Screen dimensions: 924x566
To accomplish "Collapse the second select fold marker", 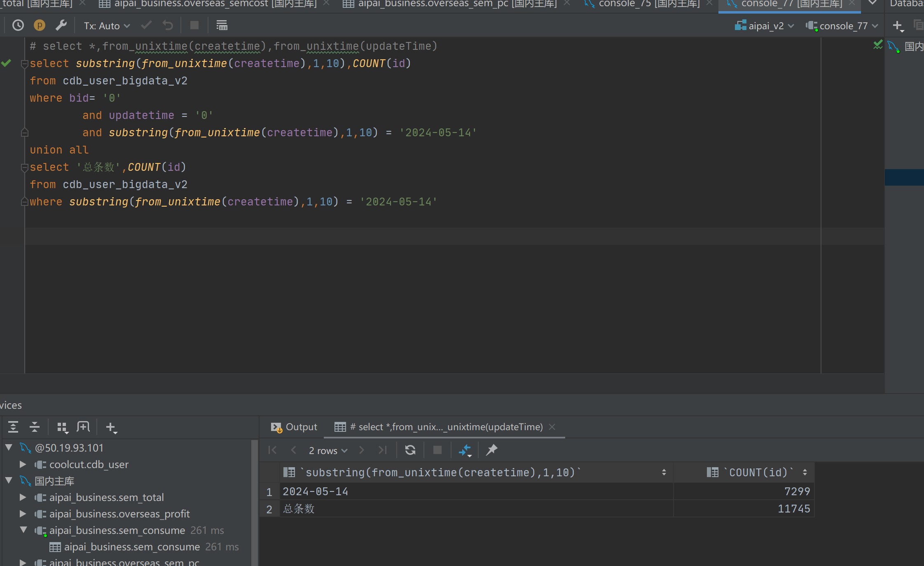I will click(24, 168).
